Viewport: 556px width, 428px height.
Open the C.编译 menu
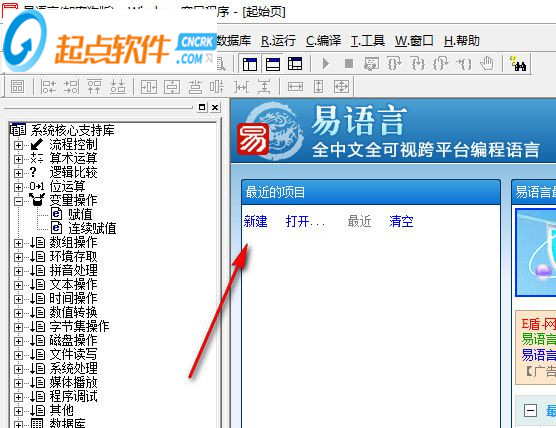click(323, 41)
